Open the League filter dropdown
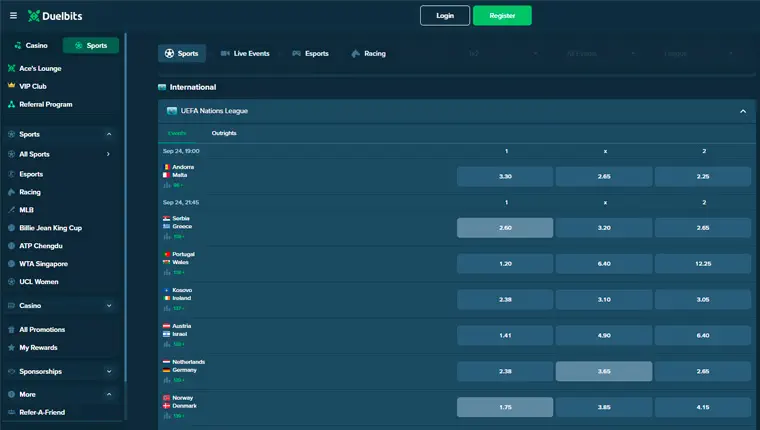 [x=698, y=53]
